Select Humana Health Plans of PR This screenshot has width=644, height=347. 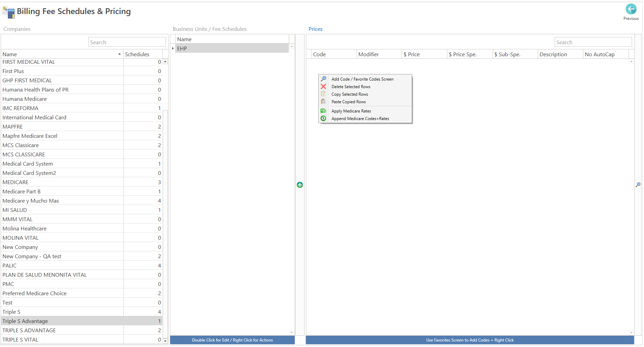click(x=82, y=89)
